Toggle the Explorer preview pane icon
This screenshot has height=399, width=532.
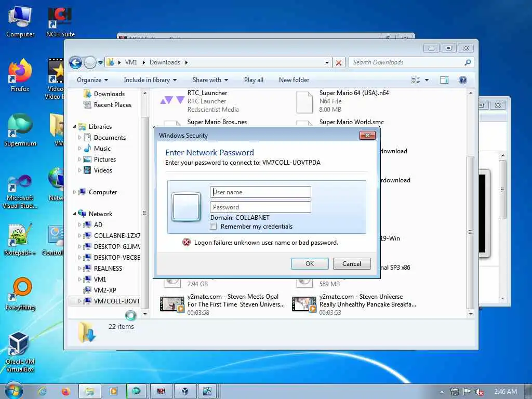tap(444, 80)
